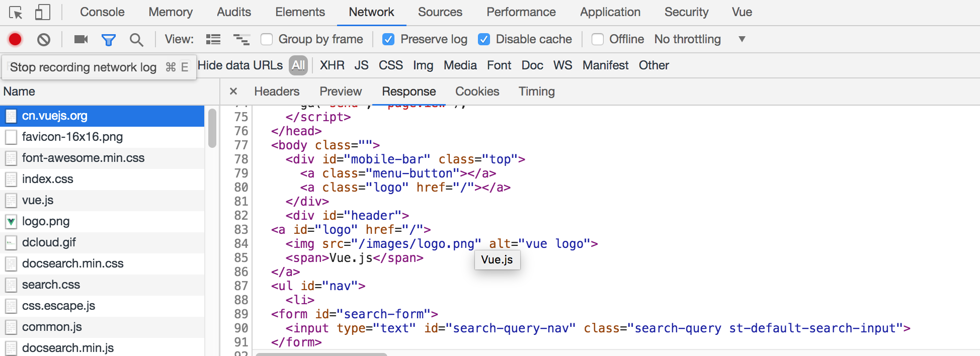Screen dimensions: 980x356
Task: Filter requests by Other
Action: (654, 65)
